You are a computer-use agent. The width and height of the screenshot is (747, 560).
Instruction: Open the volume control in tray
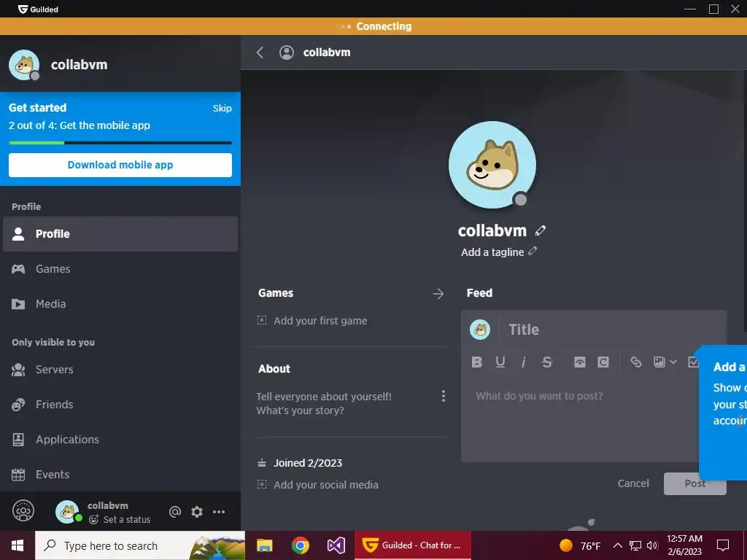(652, 545)
